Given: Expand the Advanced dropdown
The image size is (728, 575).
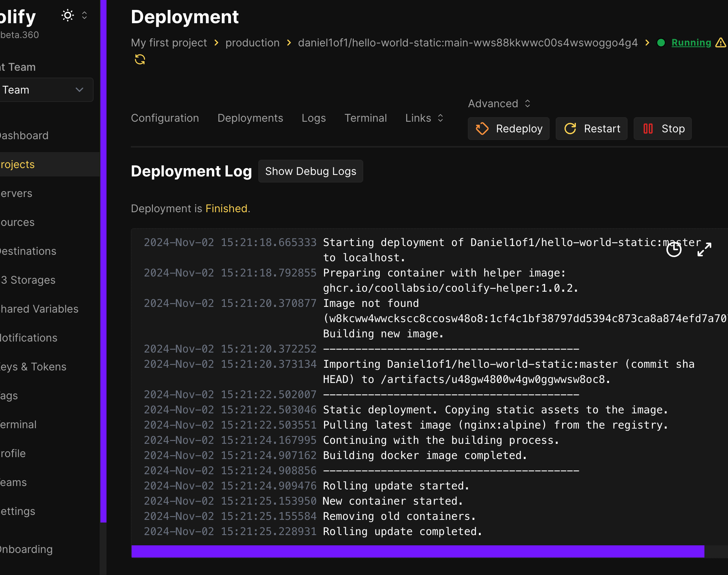Looking at the screenshot, I should click(499, 103).
